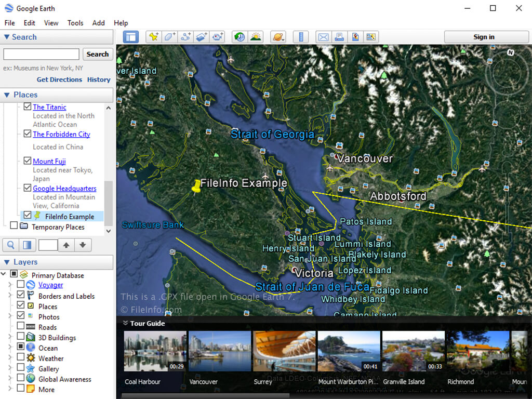Add a path tool in toolbar
The height and width of the screenshot is (399, 532).
[185, 37]
